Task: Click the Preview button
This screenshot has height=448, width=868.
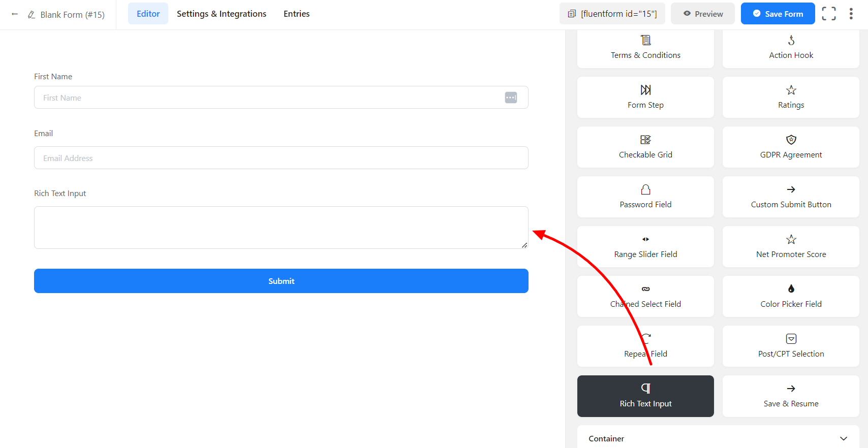Action: [702, 14]
